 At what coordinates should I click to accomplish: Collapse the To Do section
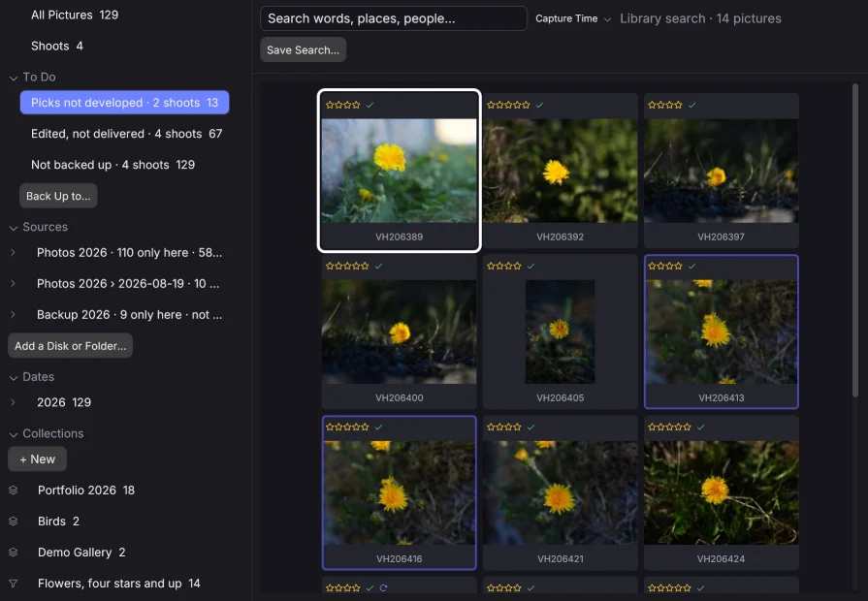14,78
